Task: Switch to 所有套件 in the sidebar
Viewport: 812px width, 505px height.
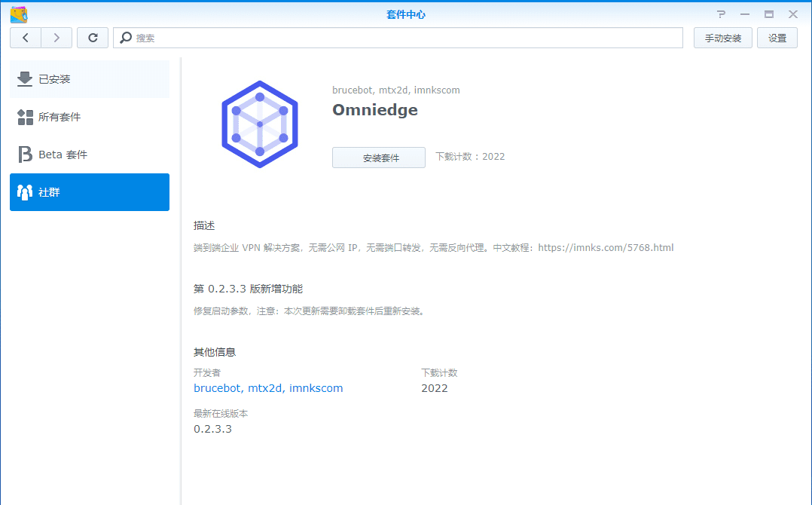Action: (90, 117)
